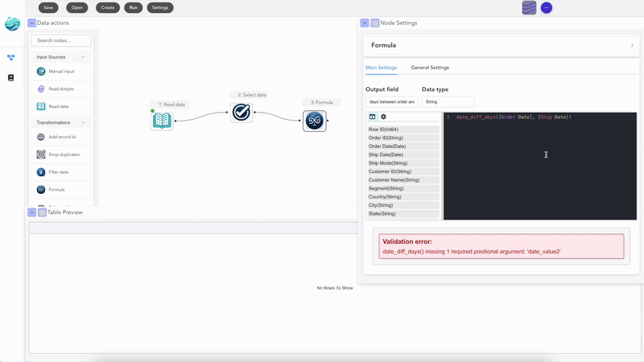Collapse the Transformations section
The image size is (644, 362).
[84, 123]
